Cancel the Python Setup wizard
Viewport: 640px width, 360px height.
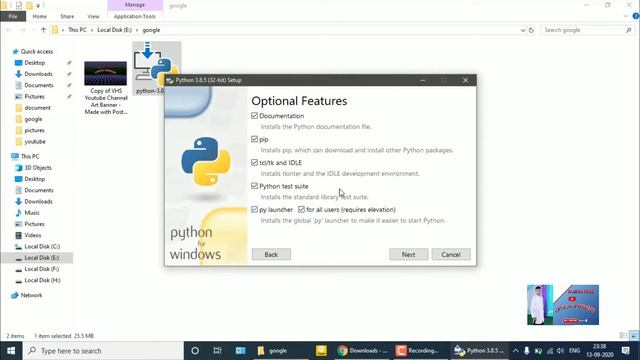pos(451,254)
